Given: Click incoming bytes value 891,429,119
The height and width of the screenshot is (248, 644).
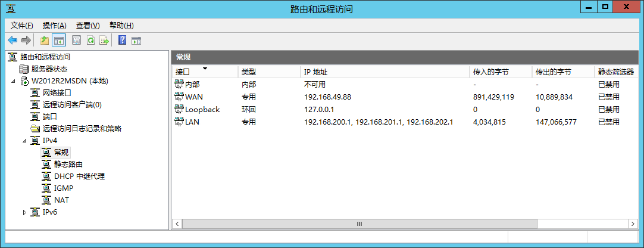Looking at the screenshot, I should 493,97.
